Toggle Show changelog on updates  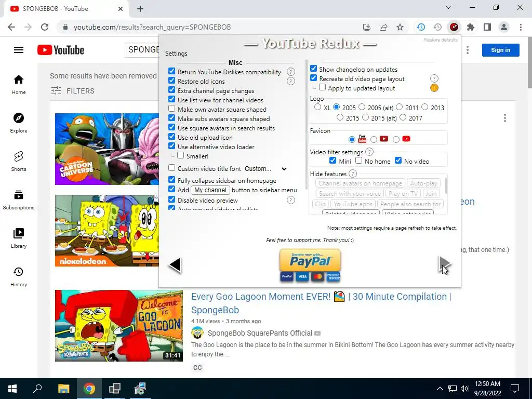313,69
